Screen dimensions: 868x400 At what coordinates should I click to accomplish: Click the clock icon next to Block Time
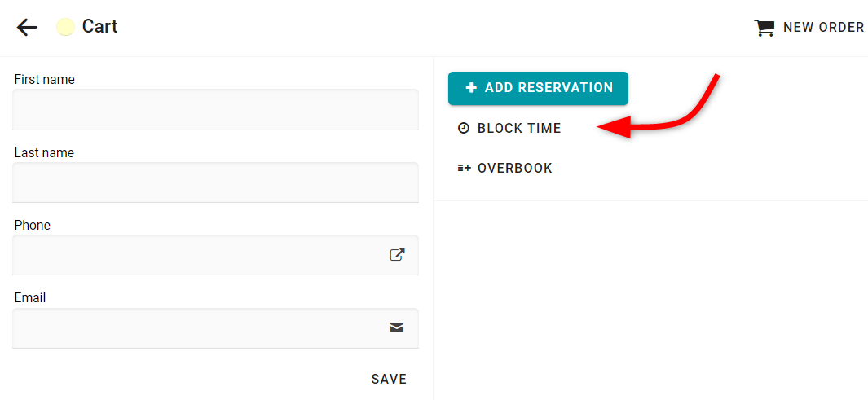pos(463,129)
